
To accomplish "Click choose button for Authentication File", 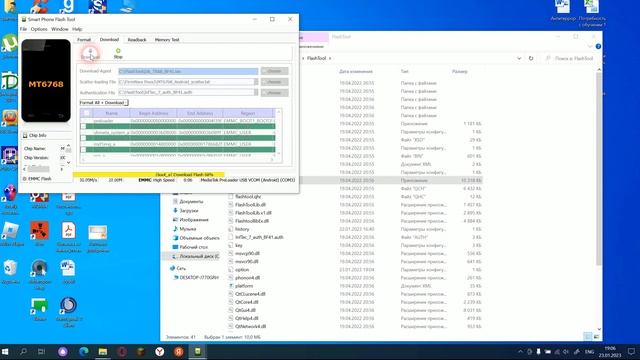I will 275,92.
